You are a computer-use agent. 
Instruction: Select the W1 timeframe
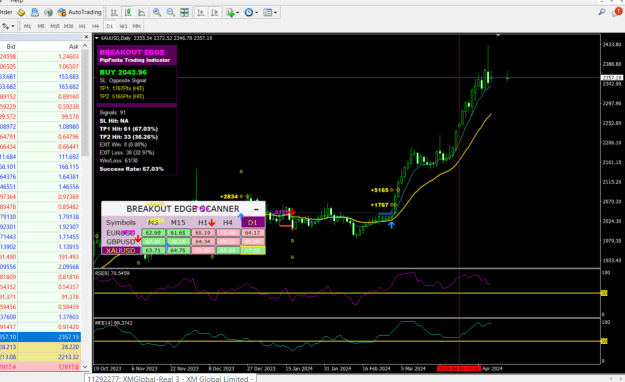(123, 26)
